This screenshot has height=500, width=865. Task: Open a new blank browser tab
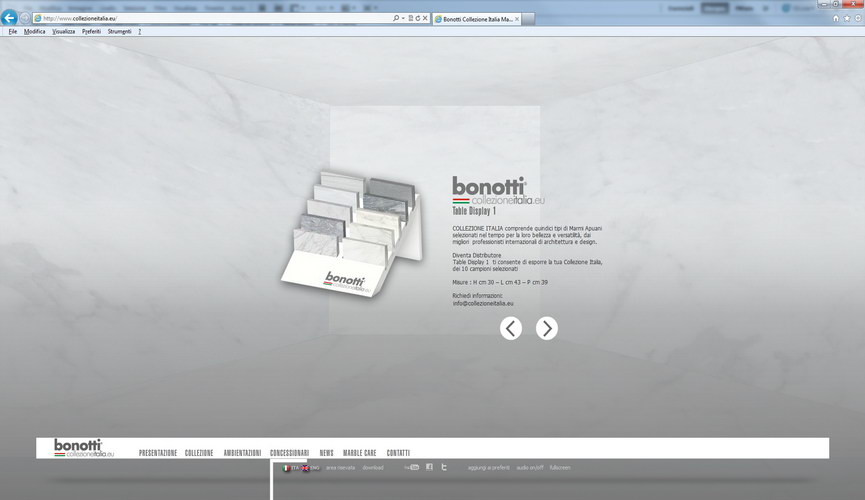[x=528, y=19]
